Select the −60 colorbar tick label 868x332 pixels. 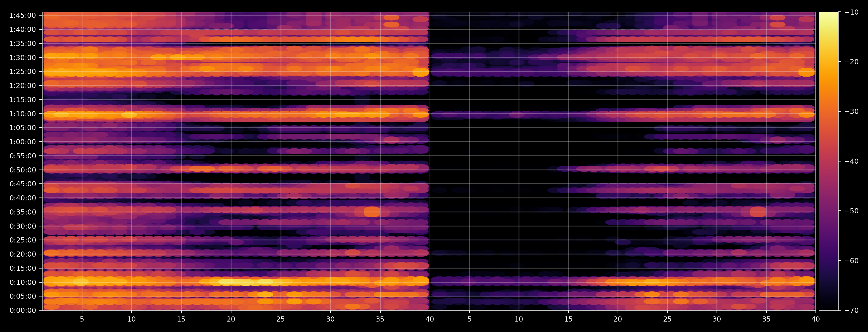[852, 260]
